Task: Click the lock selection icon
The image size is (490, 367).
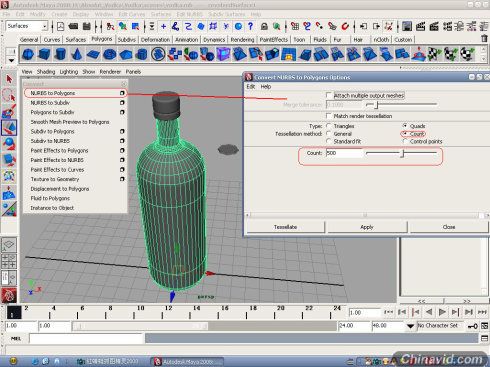Action: tap(264, 26)
